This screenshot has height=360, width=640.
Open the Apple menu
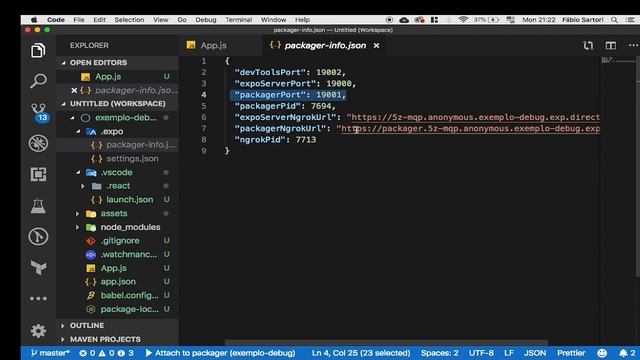click(34, 20)
